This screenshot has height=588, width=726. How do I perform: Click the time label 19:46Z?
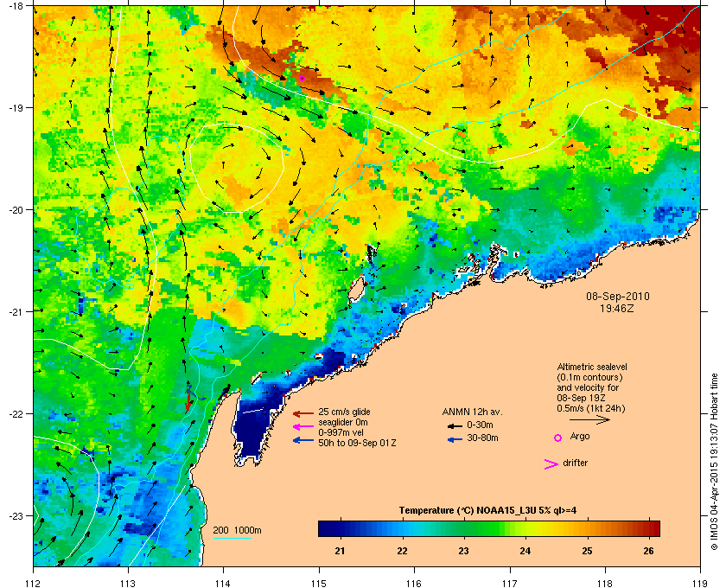coord(617,308)
